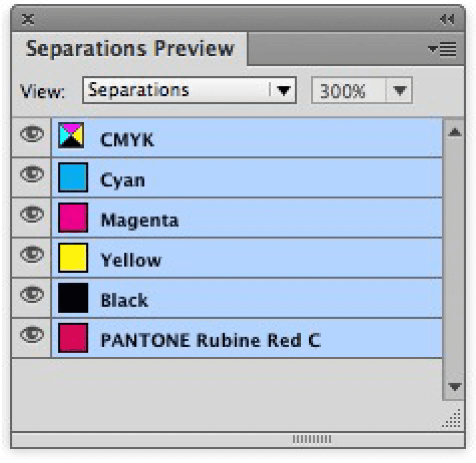This screenshot has height=463, width=476.
Task: Close the Separations Preview panel
Action: (x=28, y=20)
